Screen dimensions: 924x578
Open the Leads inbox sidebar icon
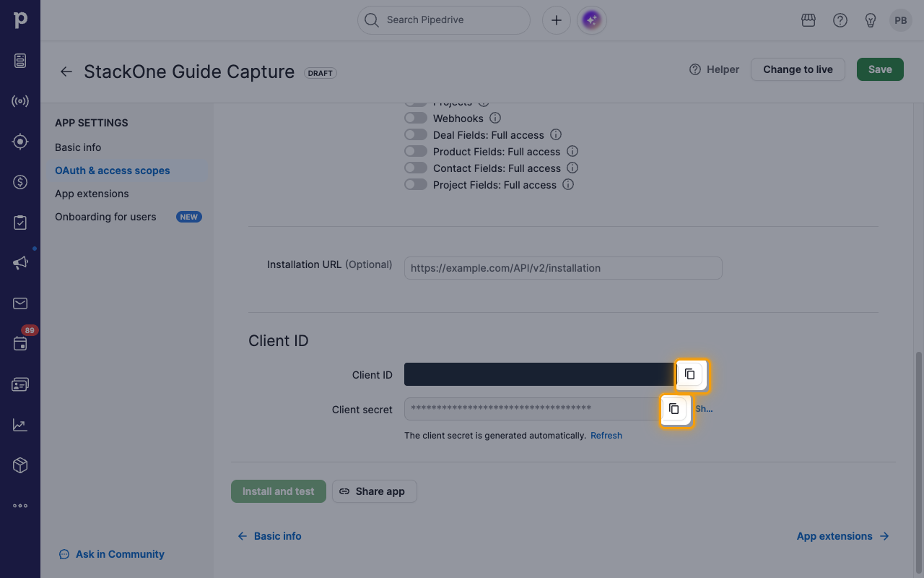20,61
